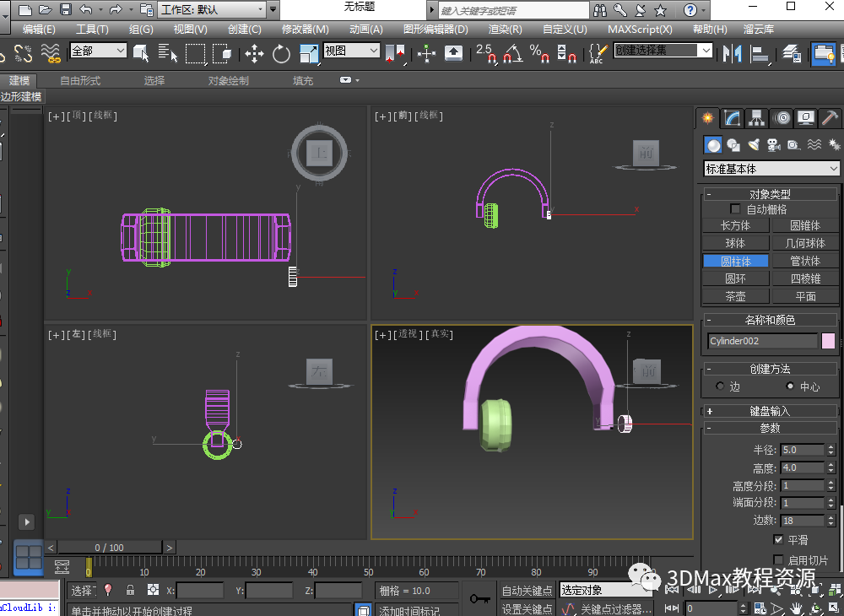Screen dimensions: 844x616
Task: Switch to the 自由形式 ribbon tab
Action: (80, 81)
